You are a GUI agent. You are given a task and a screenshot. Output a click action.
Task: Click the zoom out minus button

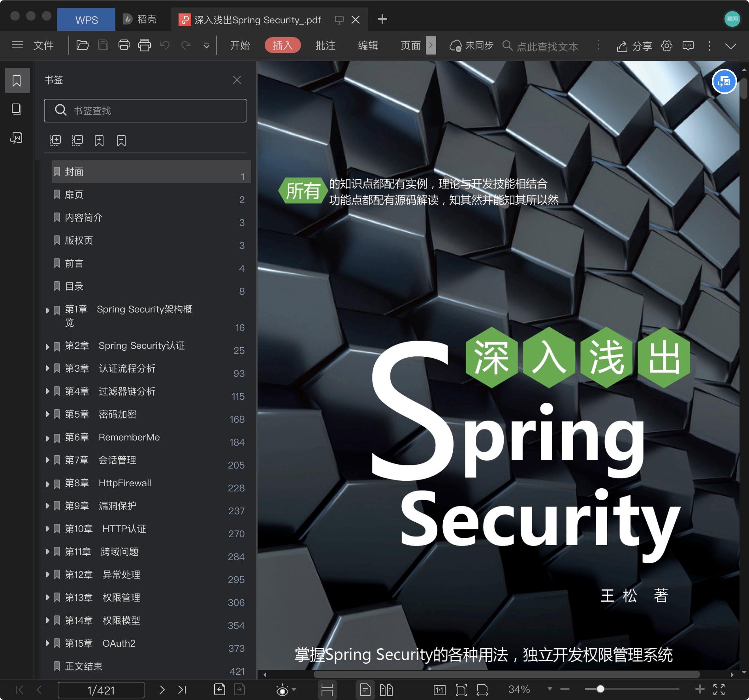[x=565, y=689]
